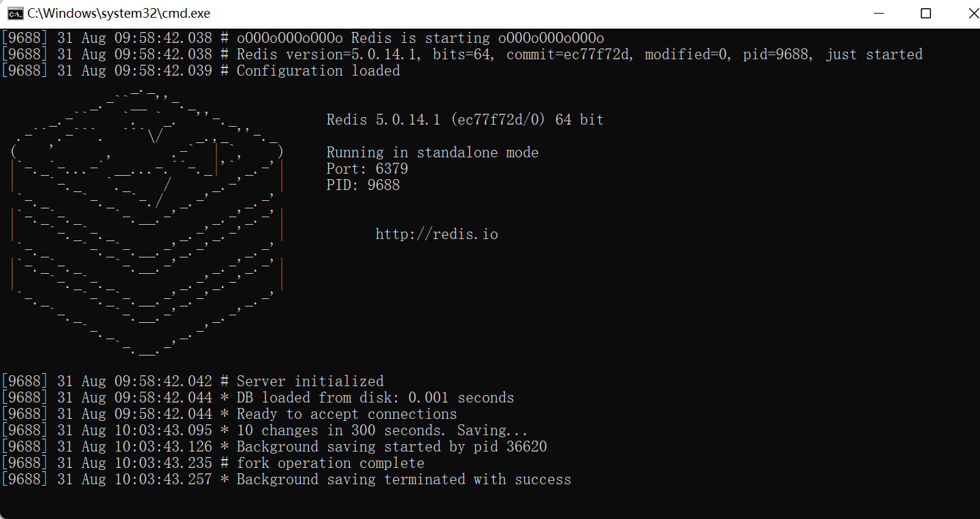
Task: Select the 'Configuration loaded' log entry
Action: tap(316, 70)
